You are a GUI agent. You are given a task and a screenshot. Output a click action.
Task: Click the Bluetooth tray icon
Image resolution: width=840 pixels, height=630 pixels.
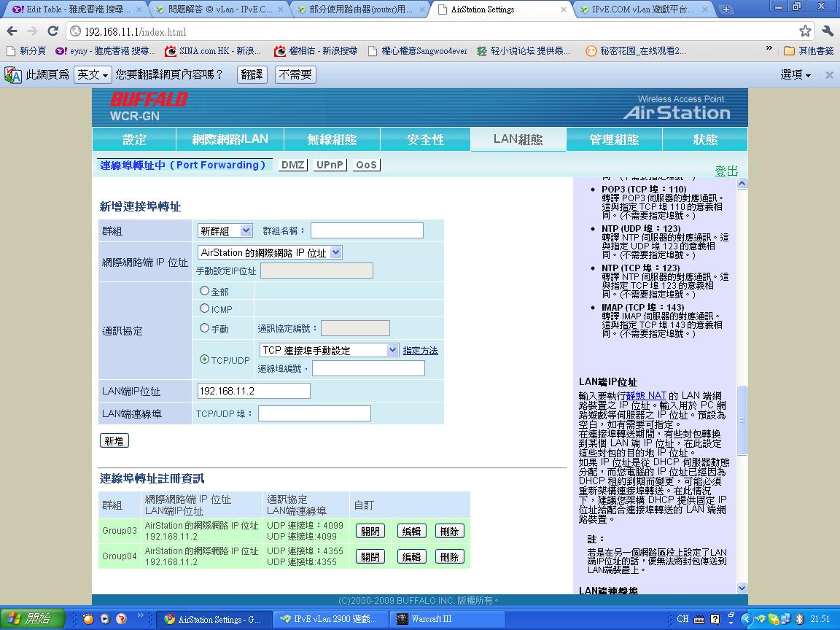[x=800, y=619]
